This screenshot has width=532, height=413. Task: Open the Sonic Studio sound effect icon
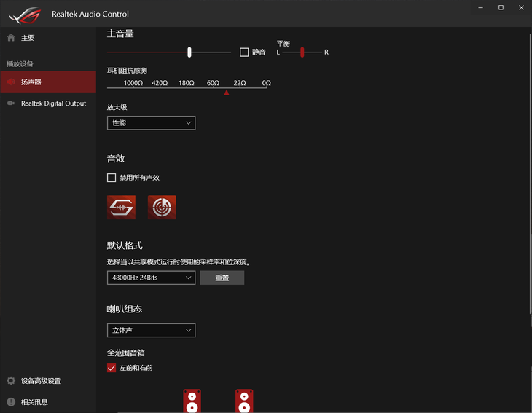(121, 207)
